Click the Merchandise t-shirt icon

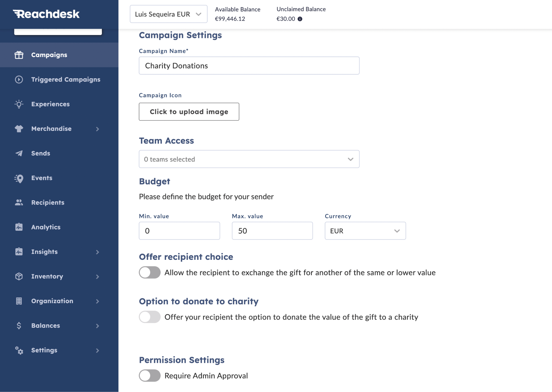[19, 129]
